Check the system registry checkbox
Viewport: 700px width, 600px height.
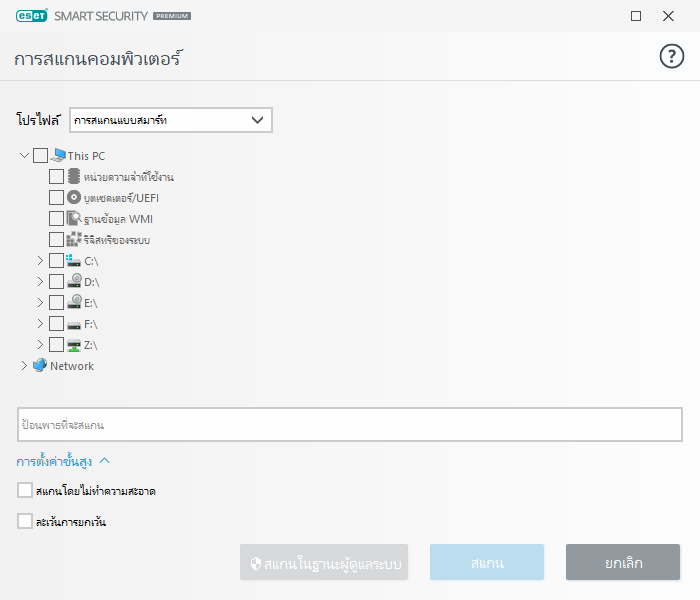(56, 239)
